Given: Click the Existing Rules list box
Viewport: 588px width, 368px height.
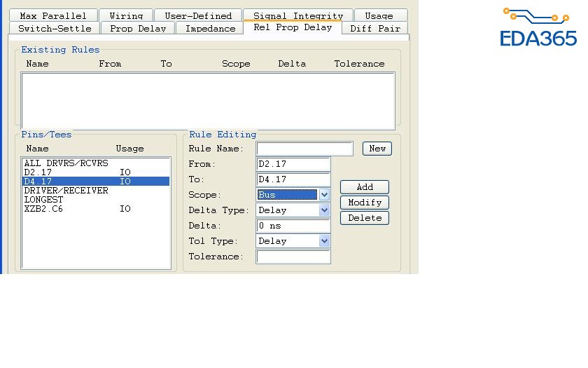Looking at the screenshot, I should click(208, 101).
